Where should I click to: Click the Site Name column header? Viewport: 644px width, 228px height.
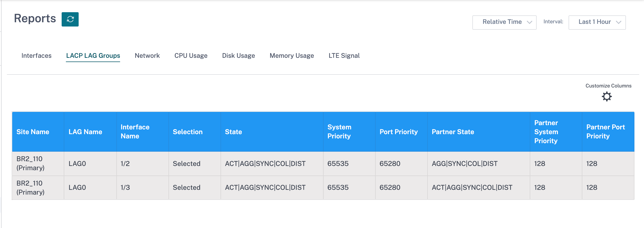click(x=38, y=132)
